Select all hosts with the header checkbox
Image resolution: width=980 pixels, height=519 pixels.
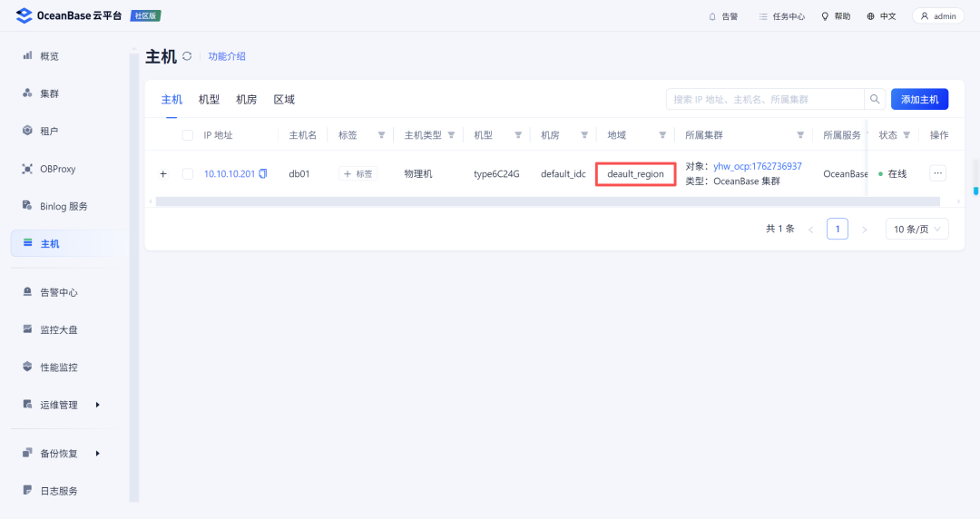tap(188, 135)
